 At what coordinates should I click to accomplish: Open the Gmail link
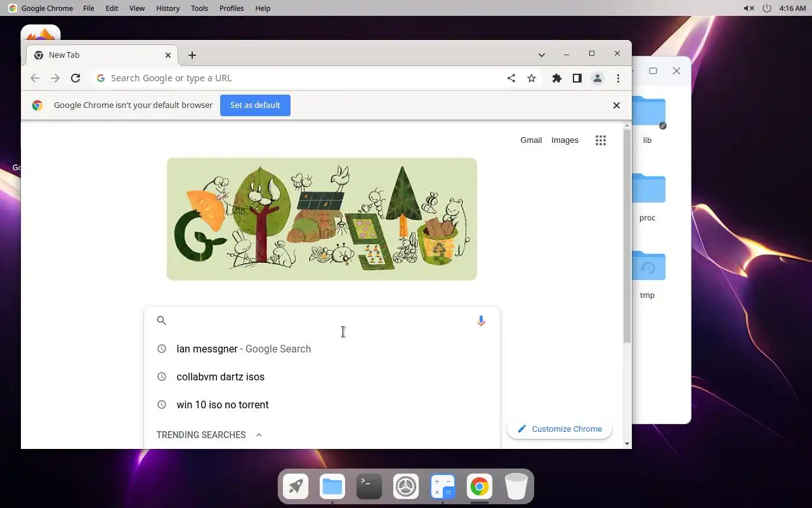[x=531, y=140]
